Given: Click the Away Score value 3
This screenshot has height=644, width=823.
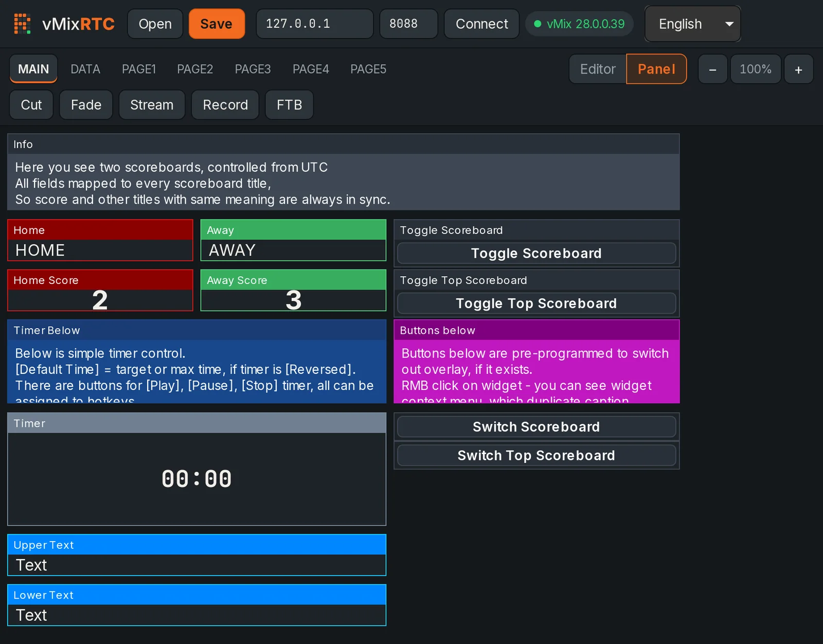Looking at the screenshot, I should [x=293, y=300].
